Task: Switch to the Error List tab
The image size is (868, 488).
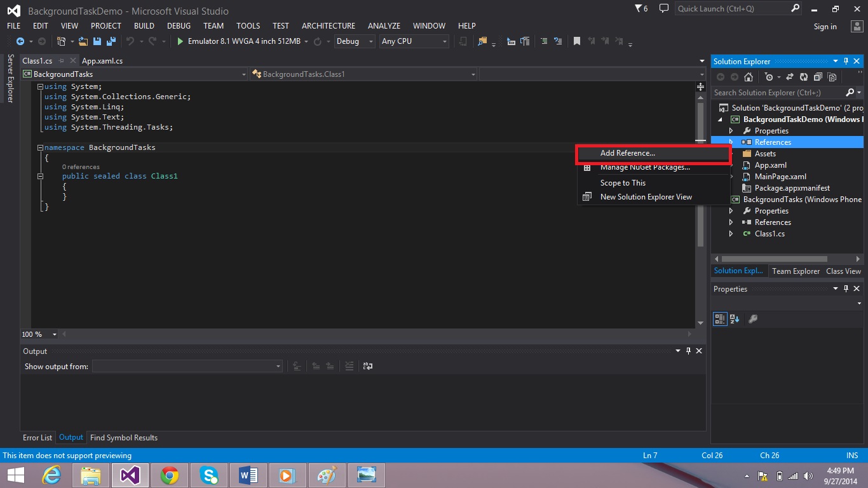Action: [37, 438]
